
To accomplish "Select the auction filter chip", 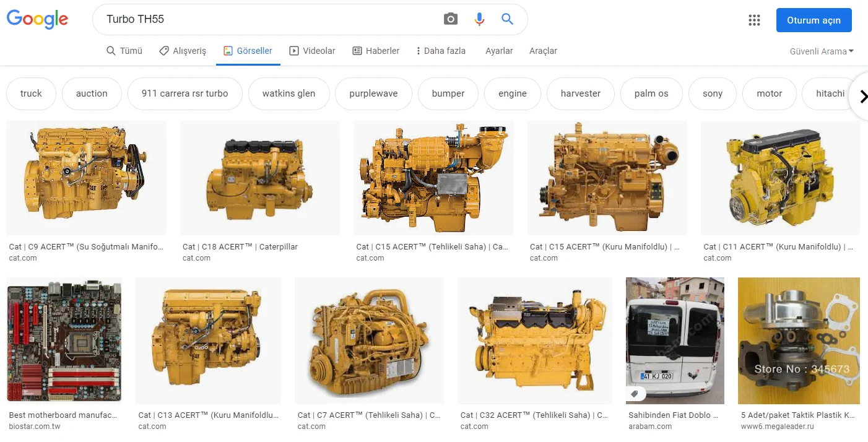I will [92, 93].
